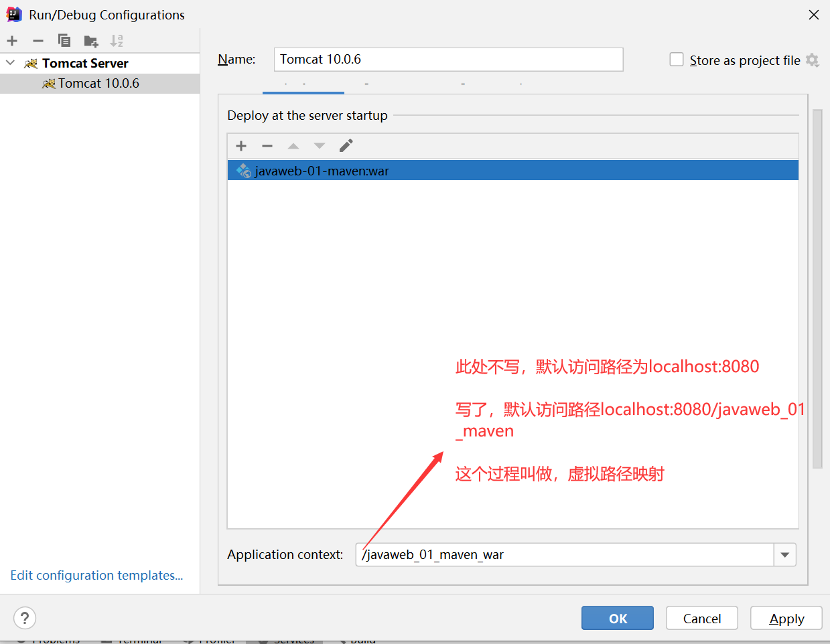
Task: Collapse the Tomcat Server tree node
Action: click(10, 63)
